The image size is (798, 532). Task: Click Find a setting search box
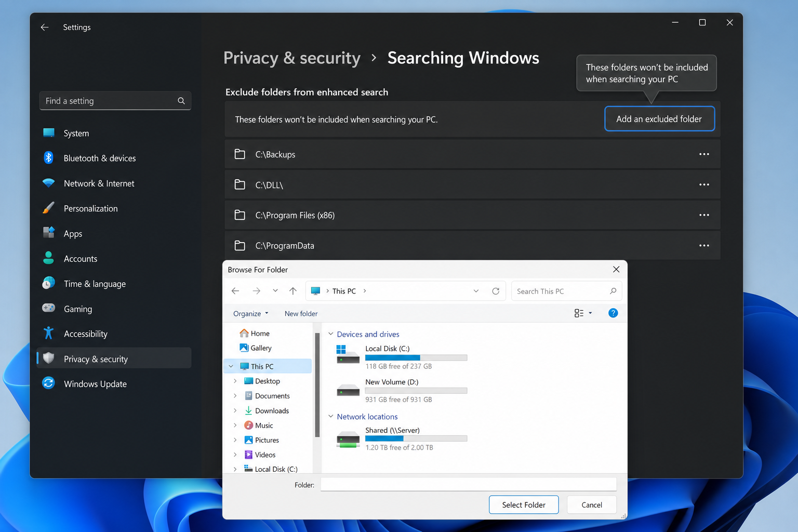[x=115, y=101]
